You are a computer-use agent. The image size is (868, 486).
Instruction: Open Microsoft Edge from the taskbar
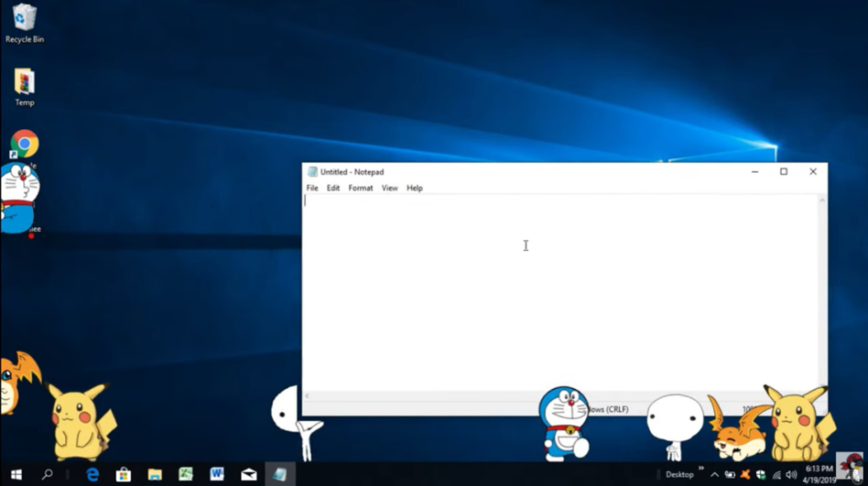click(x=93, y=475)
